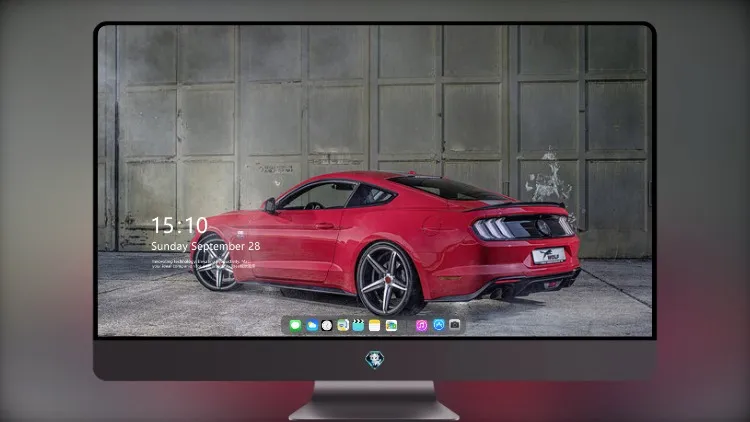
Task: Select the Sunday September 28 date text
Action: tap(206, 246)
